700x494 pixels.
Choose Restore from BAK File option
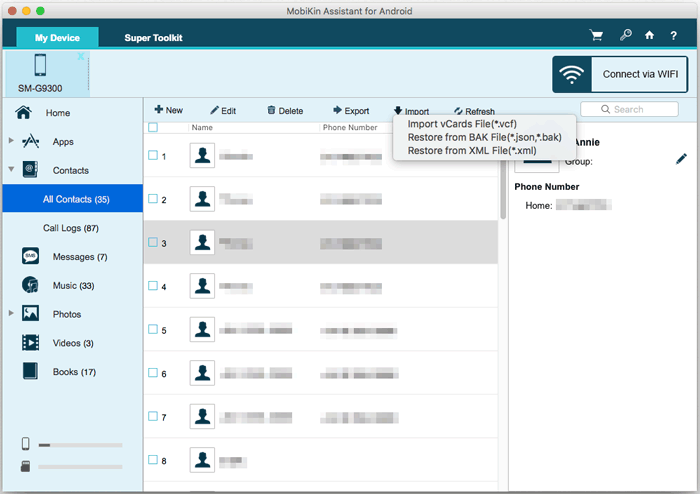pos(484,137)
